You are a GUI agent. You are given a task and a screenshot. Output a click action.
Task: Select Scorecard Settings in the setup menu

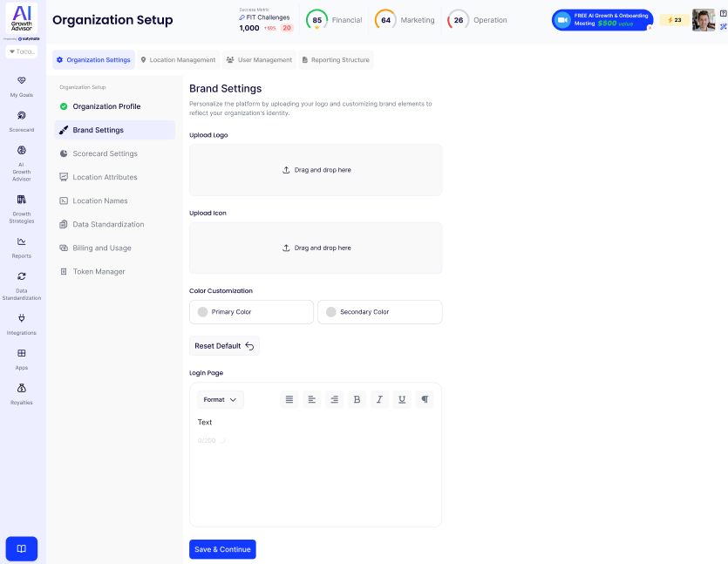pyautogui.click(x=105, y=153)
